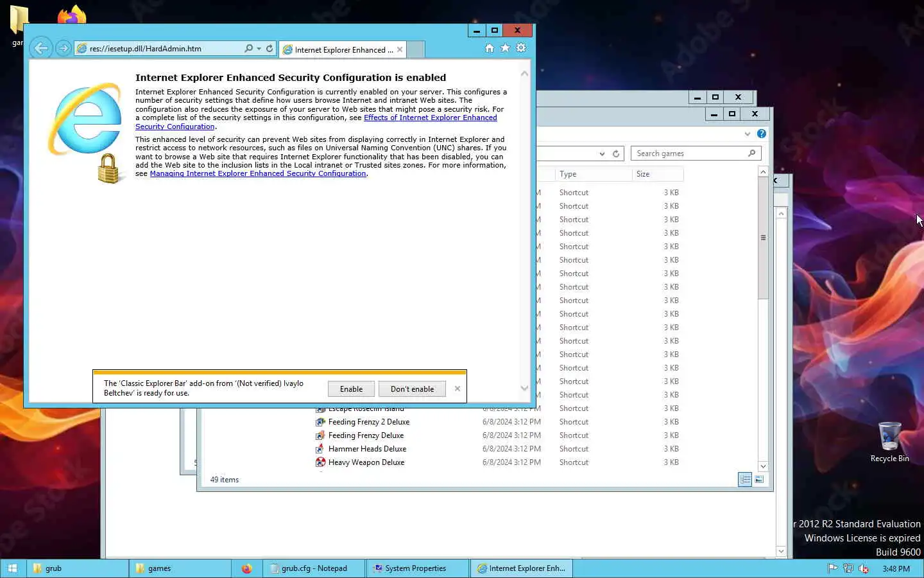This screenshot has width=924, height=578.
Task: Switch games window to large icons view
Action: 759,480
